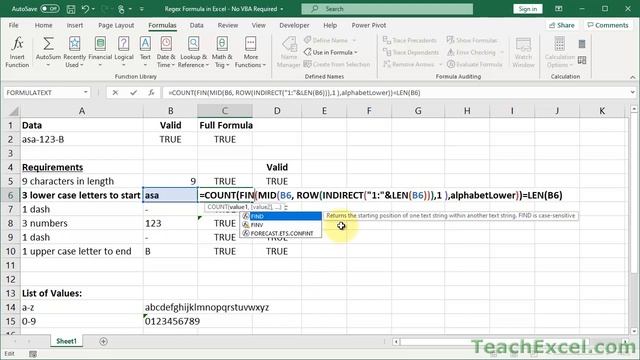The height and width of the screenshot is (360, 640).
Task: Confirm formula with the checkmark button
Action: point(133,93)
